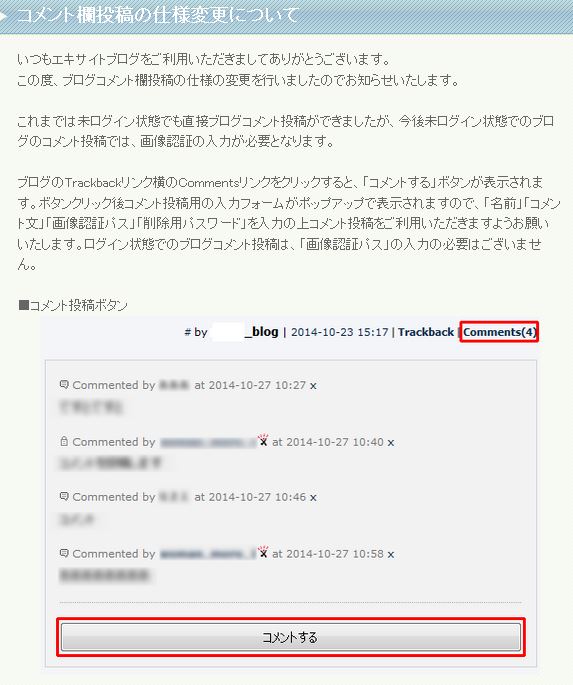Click sparkle badge icon beside 10:58 commenter

[262, 551]
